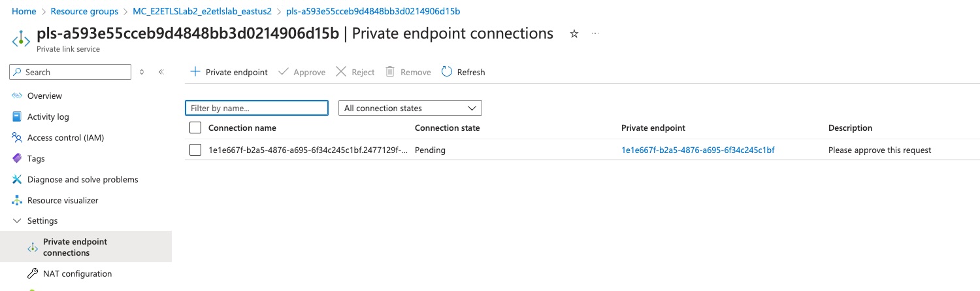Image resolution: width=980 pixels, height=291 pixels.
Task: Click the Remove trash can icon
Action: point(390,72)
